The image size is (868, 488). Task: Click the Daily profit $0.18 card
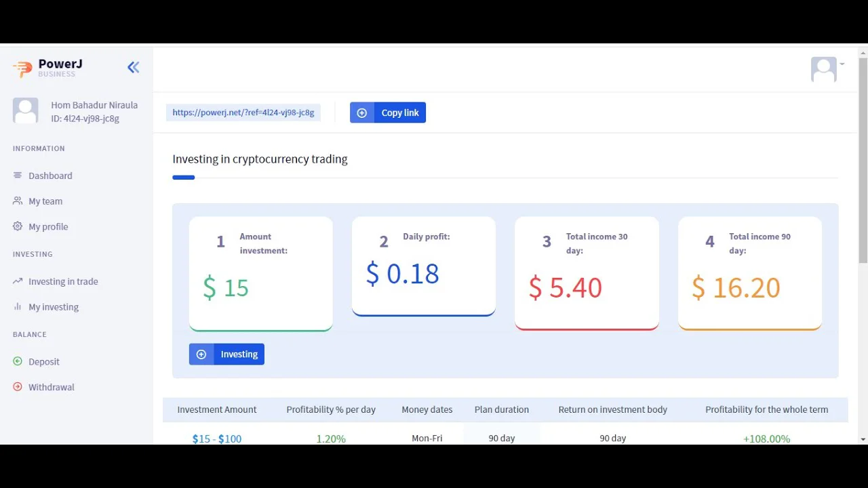click(423, 266)
